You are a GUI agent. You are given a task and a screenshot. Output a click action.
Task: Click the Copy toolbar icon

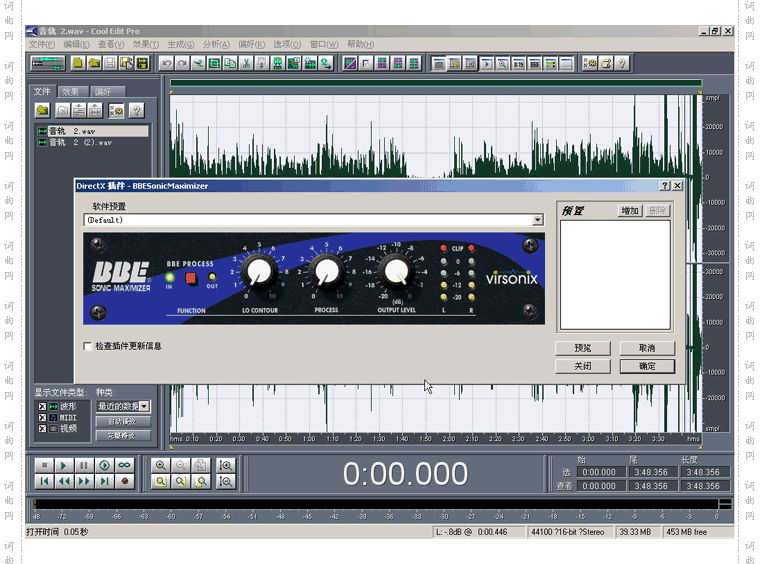point(230,63)
